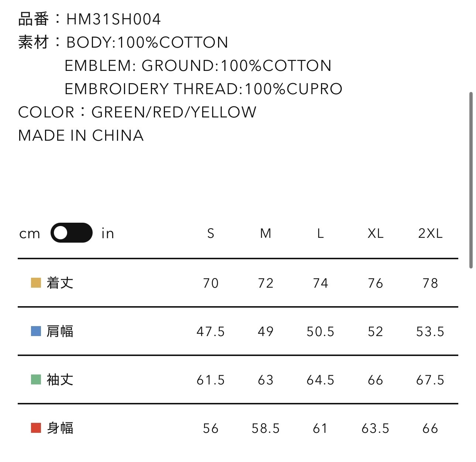
Task: Select the S size column header
Action: [x=211, y=233]
